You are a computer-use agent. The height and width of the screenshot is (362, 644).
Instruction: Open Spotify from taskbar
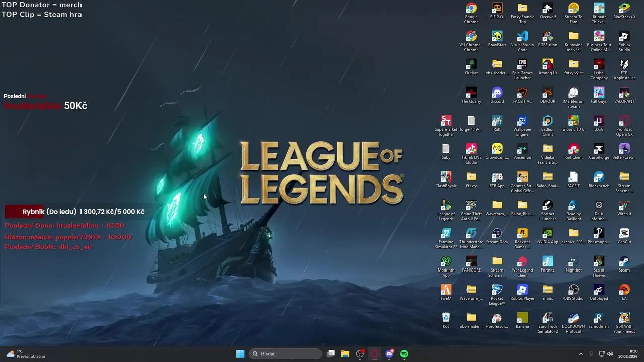(404, 354)
